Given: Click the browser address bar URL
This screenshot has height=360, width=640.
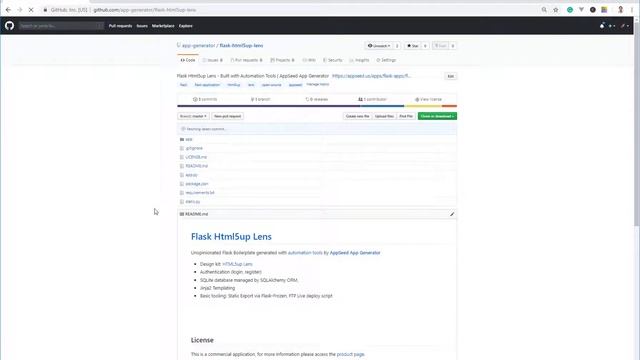Looking at the screenshot, I should pos(144,10).
